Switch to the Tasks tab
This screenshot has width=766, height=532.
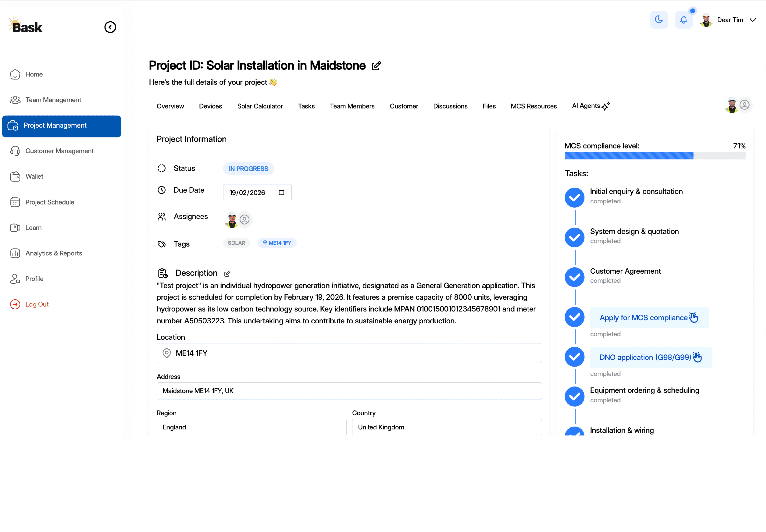pos(306,106)
